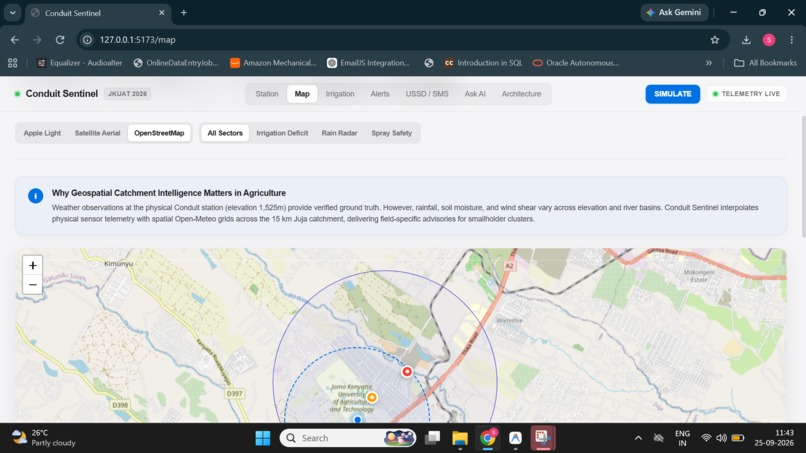Image resolution: width=806 pixels, height=453 pixels.
Task: Open the Irrigation tab
Action: [x=340, y=94]
